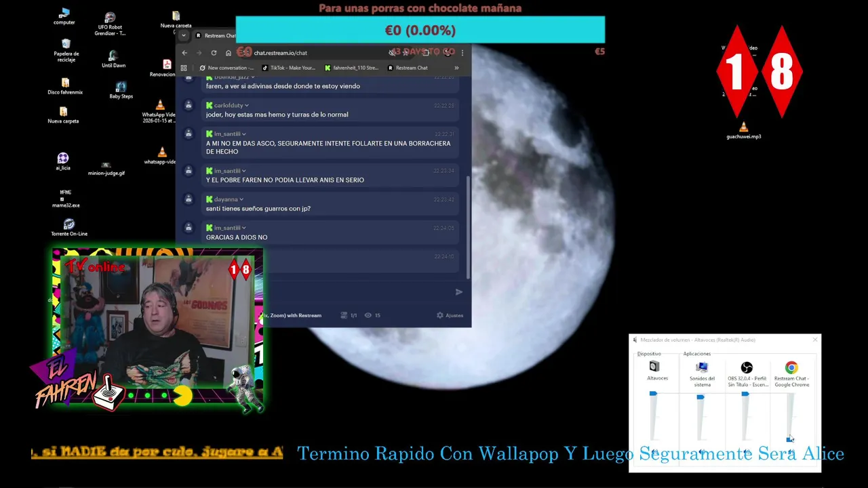Viewport: 868px width, 488px height.
Task: Click Chrome back arrow
Action: point(184,53)
